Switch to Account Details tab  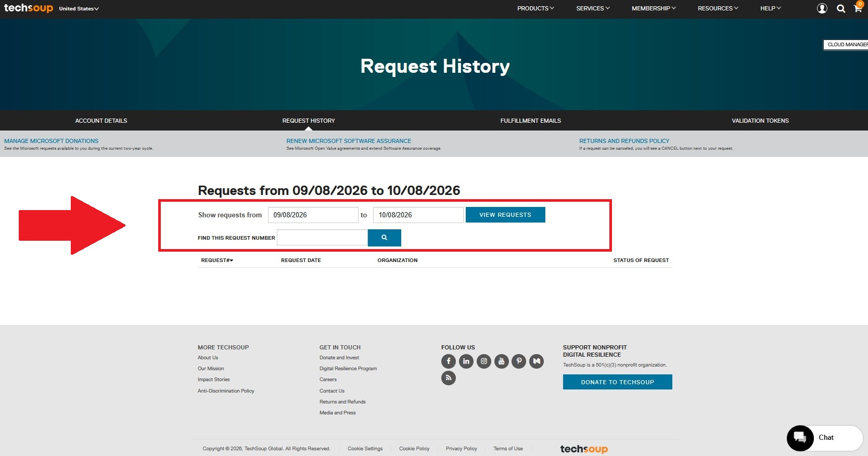(x=101, y=121)
